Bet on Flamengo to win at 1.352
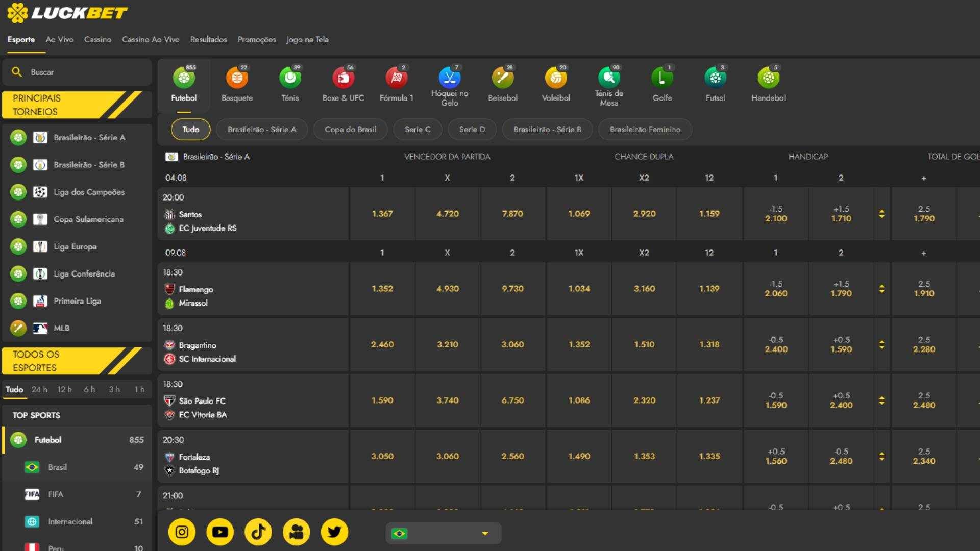 tap(382, 289)
